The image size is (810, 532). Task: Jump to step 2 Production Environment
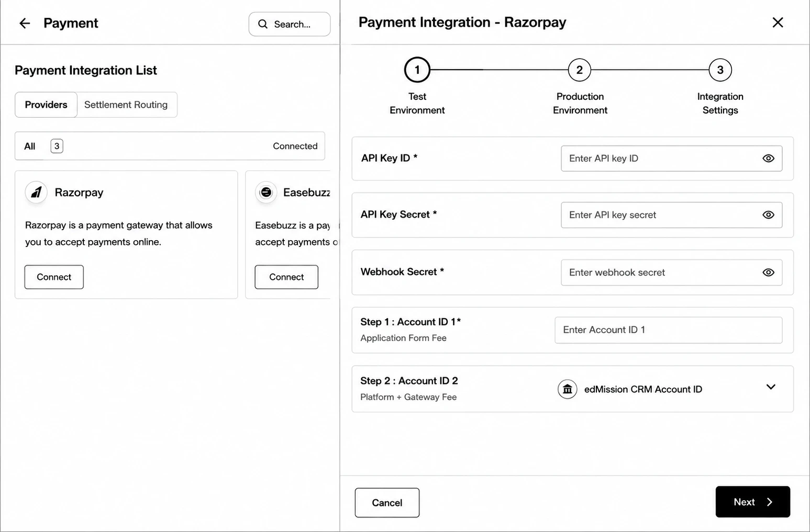[579, 70]
